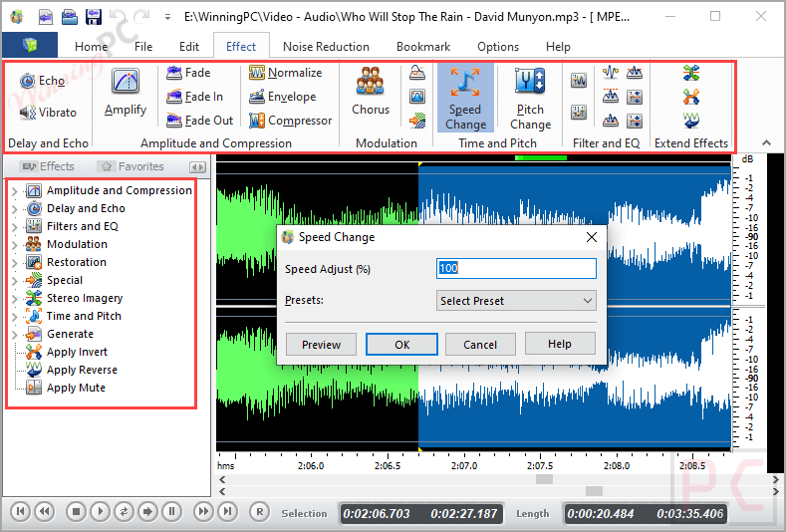Click the right-arrow play-selection button

pyautogui.click(x=147, y=511)
